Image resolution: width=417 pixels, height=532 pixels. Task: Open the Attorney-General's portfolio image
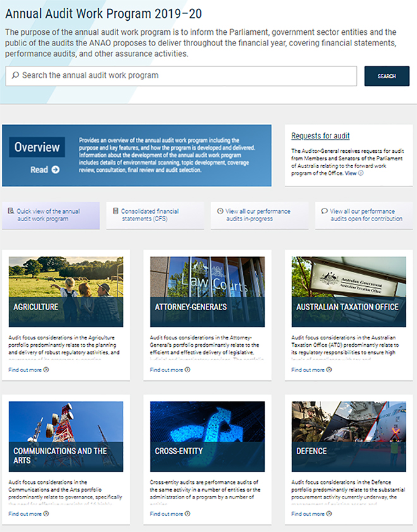pyautogui.click(x=207, y=292)
